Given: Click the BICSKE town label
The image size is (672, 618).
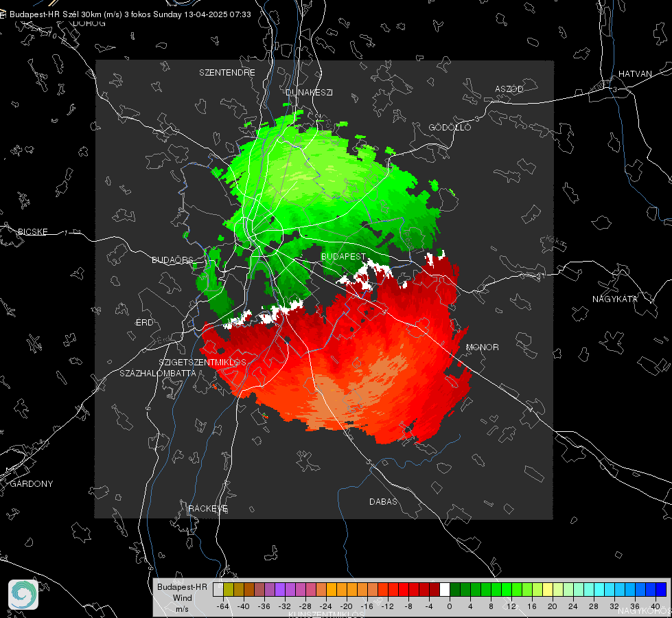Looking at the screenshot, I should (32, 231).
